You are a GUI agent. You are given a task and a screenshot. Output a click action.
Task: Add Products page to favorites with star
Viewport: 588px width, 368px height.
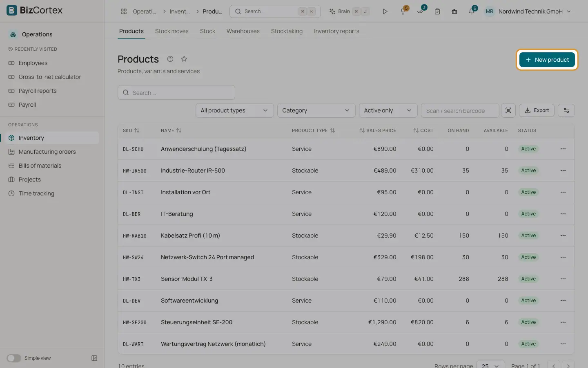pyautogui.click(x=184, y=59)
